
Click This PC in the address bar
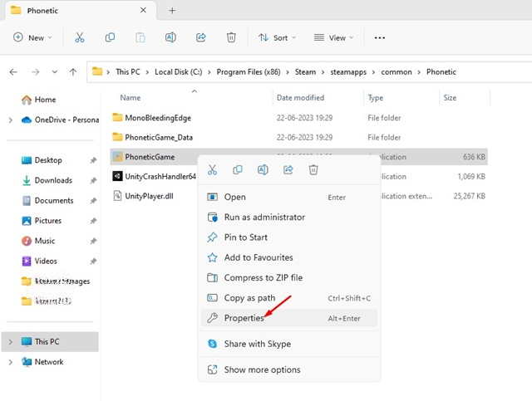(128, 72)
